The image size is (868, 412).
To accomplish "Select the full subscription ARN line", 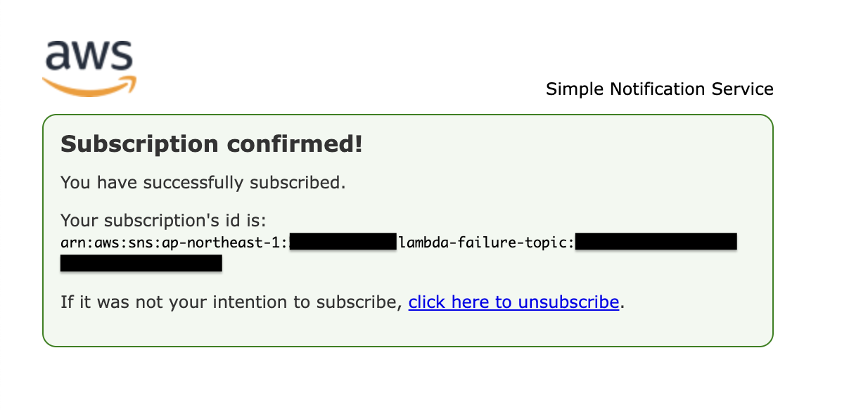I will (398, 242).
